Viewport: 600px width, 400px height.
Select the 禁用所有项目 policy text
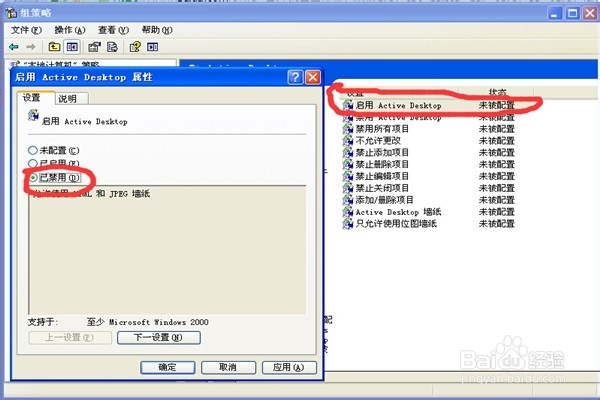tap(382, 129)
